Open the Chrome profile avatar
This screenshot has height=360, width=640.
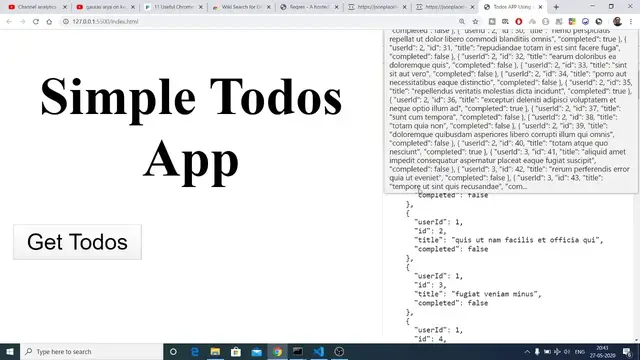617,22
